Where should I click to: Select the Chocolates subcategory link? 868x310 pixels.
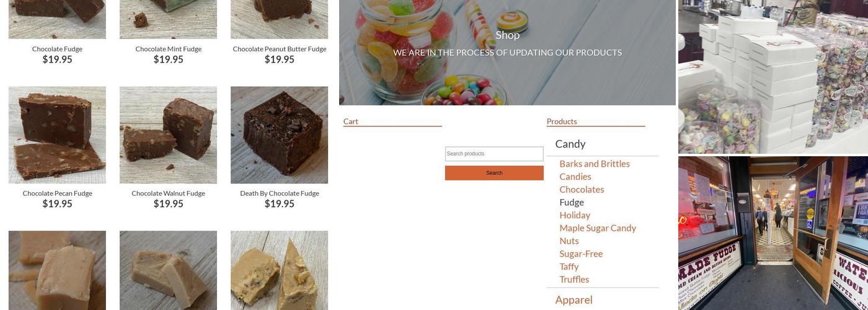[x=582, y=190]
